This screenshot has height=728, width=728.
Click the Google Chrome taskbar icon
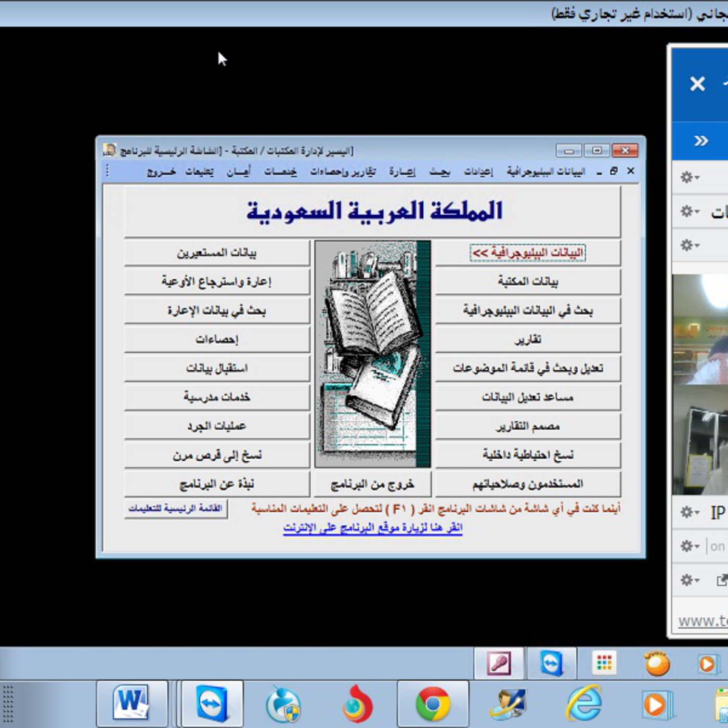[432, 704]
